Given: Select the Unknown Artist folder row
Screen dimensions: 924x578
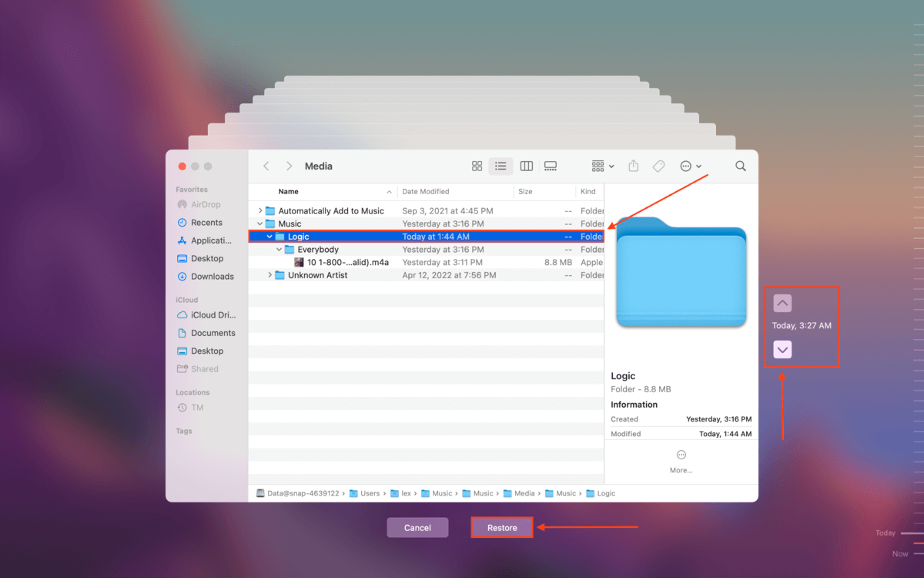Looking at the screenshot, I should coord(427,275).
